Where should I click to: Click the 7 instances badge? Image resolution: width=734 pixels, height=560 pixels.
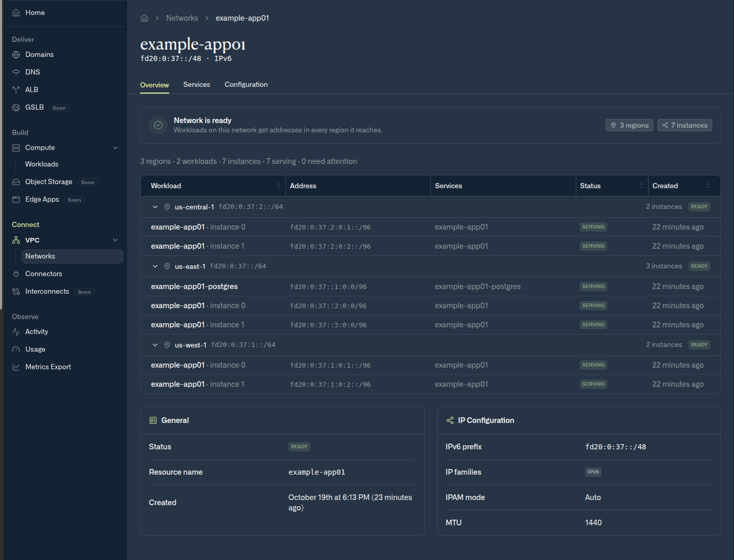[685, 125]
